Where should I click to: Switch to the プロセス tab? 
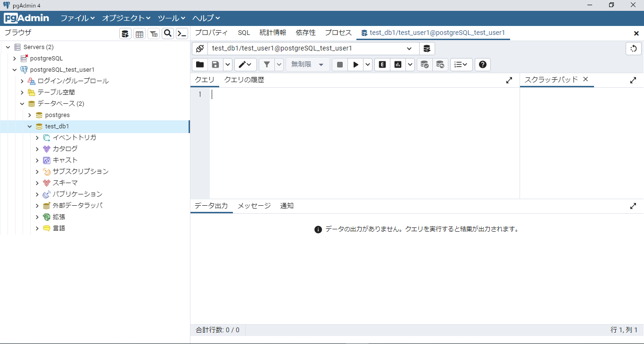point(338,33)
